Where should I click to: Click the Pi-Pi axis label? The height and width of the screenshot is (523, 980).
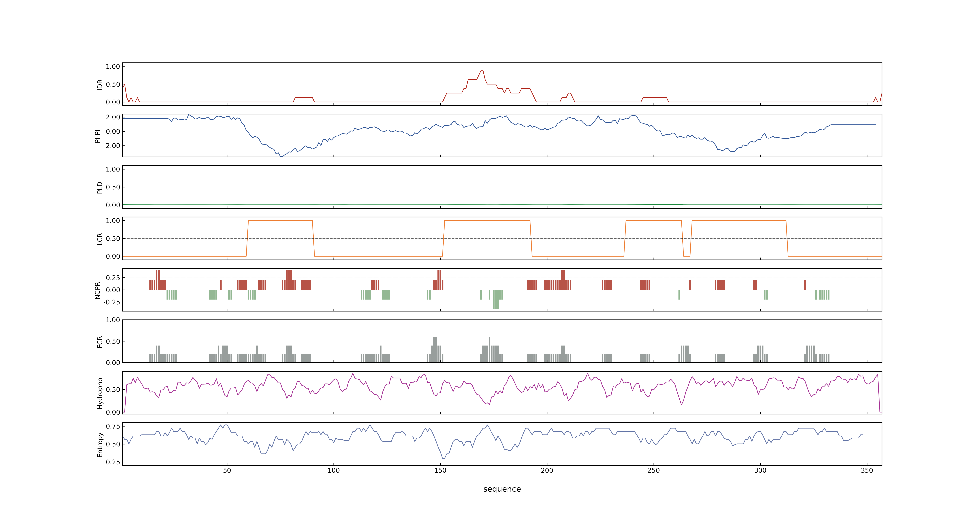[97, 136]
